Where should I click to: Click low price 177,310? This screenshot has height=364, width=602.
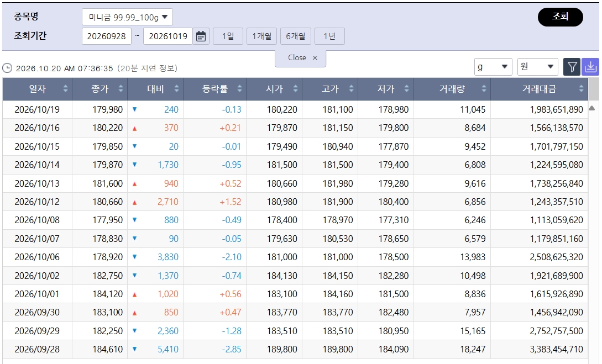pyautogui.click(x=394, y=220)
